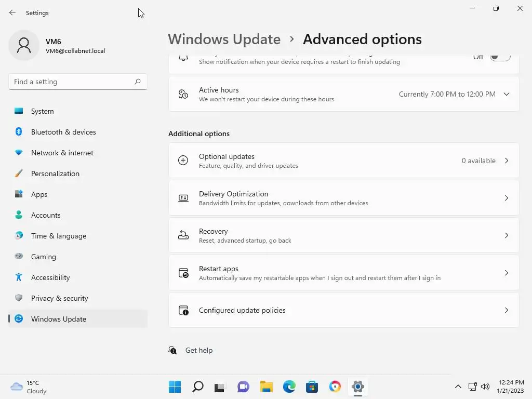Click the Settings gear on taskbar

[357, 387]
